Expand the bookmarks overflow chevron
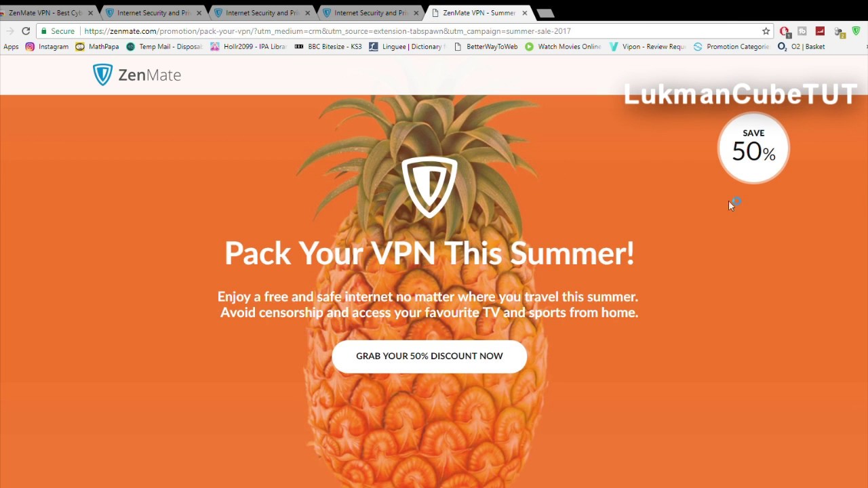This screenshot has height=488, width=868. pos(865,47)
